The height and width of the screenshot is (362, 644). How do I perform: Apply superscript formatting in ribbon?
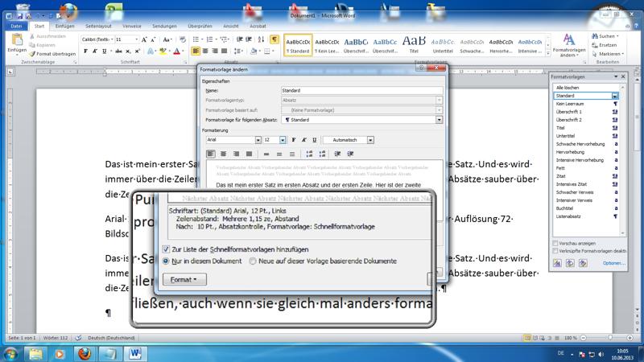137,51
